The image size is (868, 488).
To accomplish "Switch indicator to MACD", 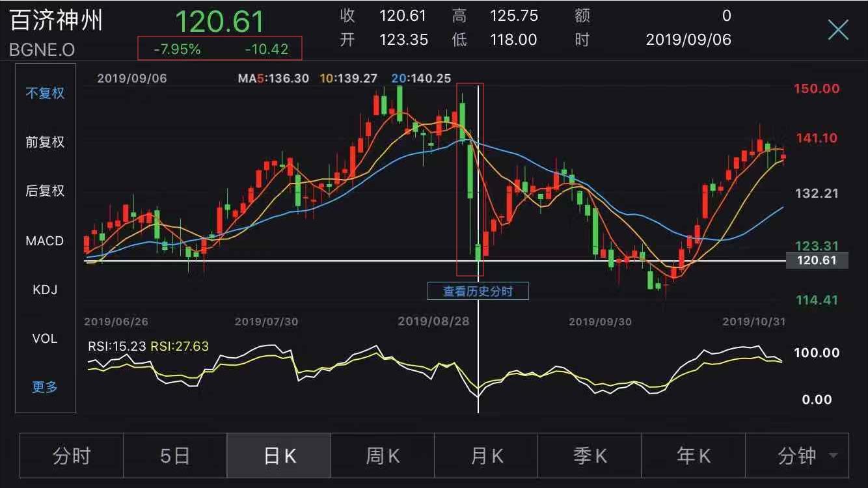I will tap(45, 241).
